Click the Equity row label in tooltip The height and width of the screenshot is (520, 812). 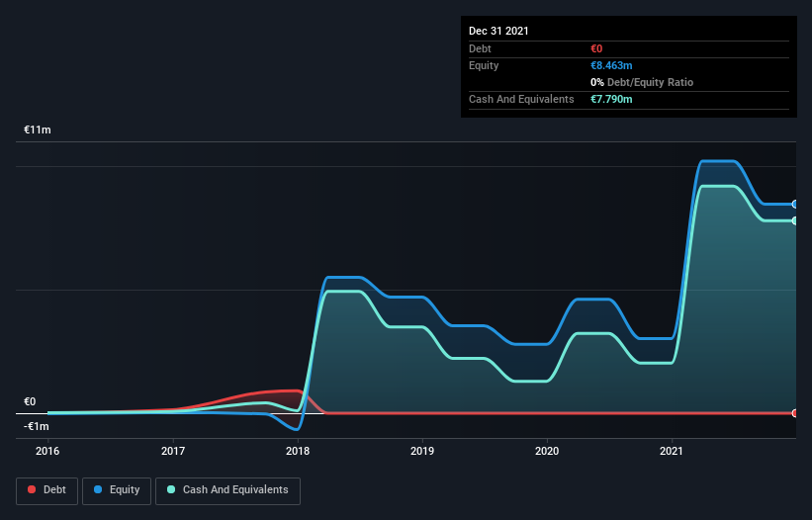484,65
